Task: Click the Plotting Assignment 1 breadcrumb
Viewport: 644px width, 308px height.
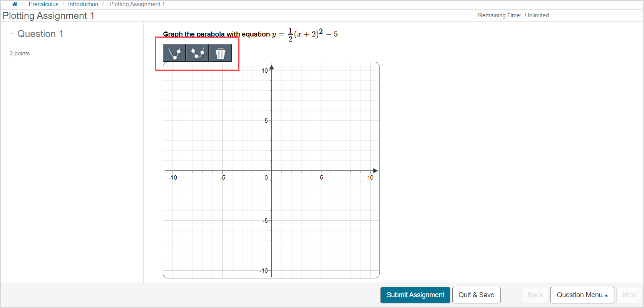Action: [x=137, y=4]
